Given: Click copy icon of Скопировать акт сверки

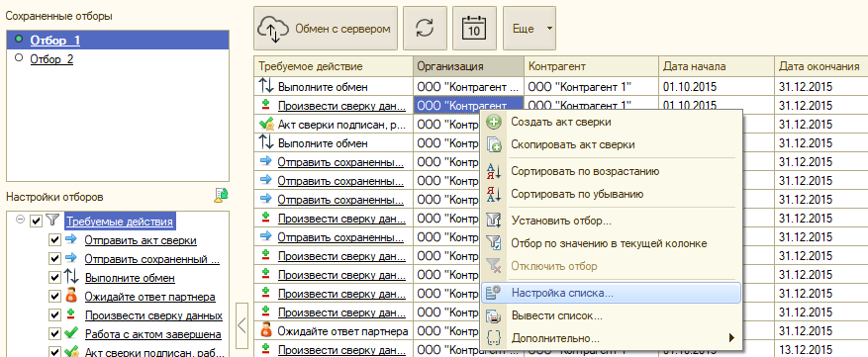Looking at the screenshot, I should coord(493,145).
